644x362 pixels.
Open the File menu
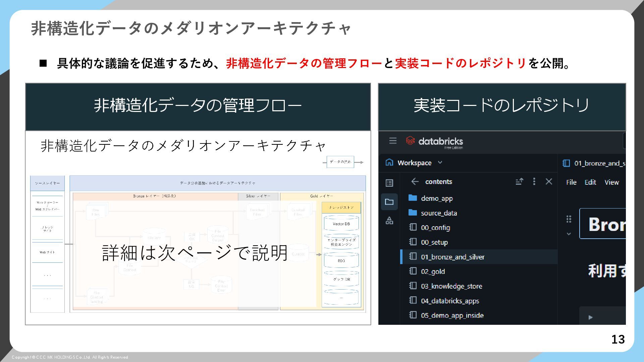pos(571,182)
